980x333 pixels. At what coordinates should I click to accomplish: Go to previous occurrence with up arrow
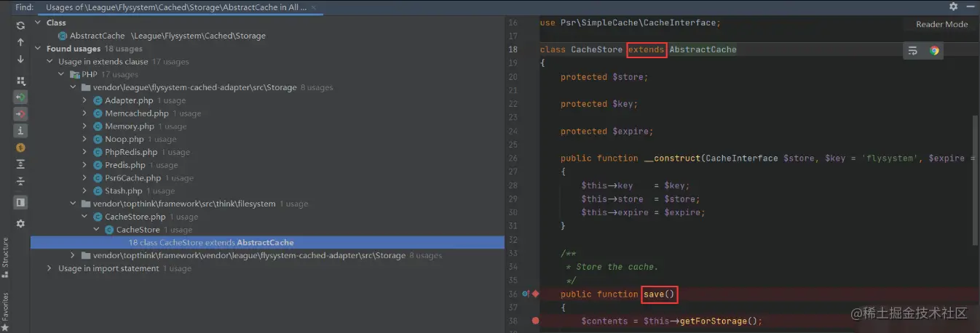click(x=20, y=42)
